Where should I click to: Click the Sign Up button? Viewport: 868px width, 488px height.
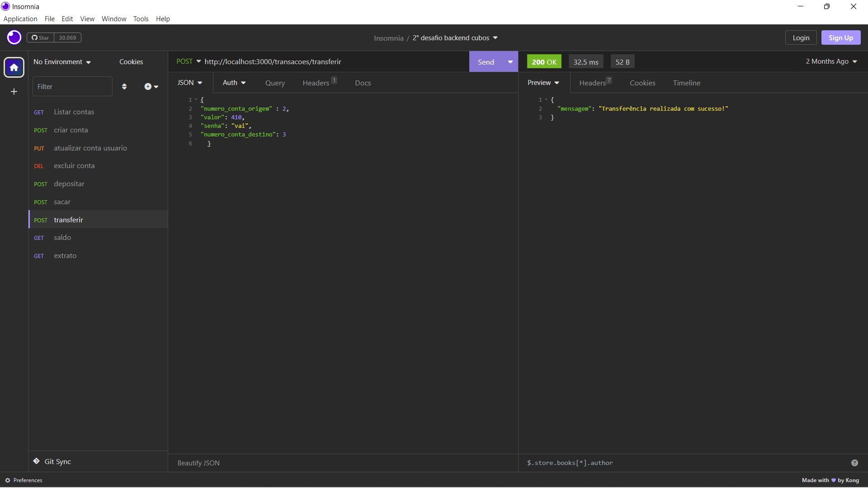[x=840, y=38]
